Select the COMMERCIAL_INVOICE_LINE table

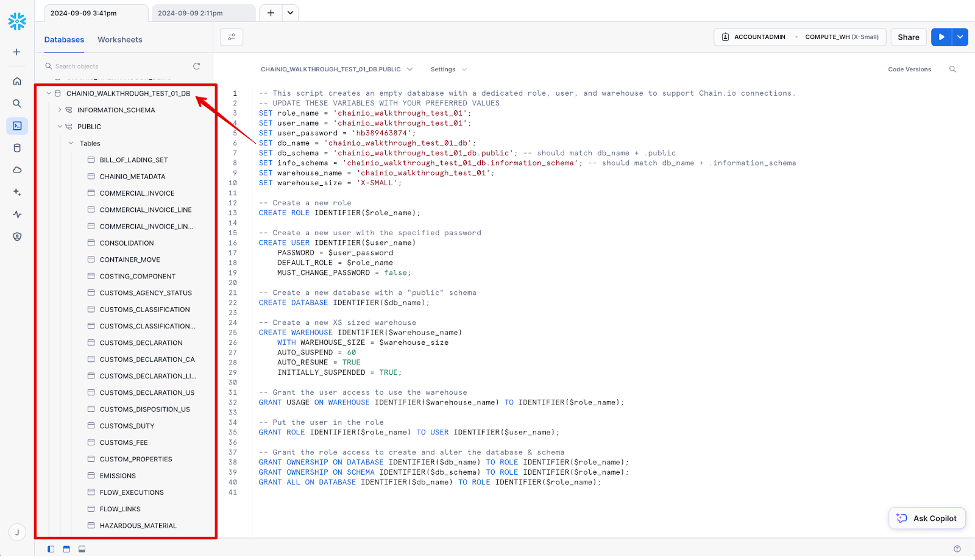[146, 210]
